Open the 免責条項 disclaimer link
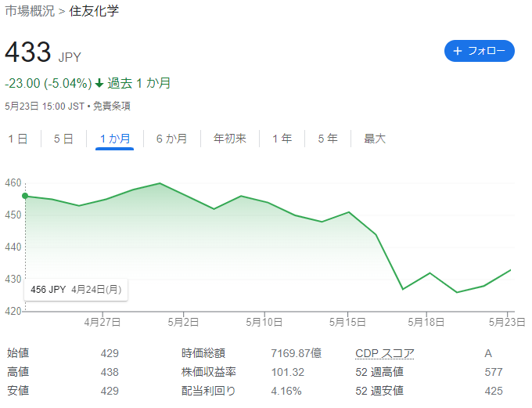 coord(112,107)
